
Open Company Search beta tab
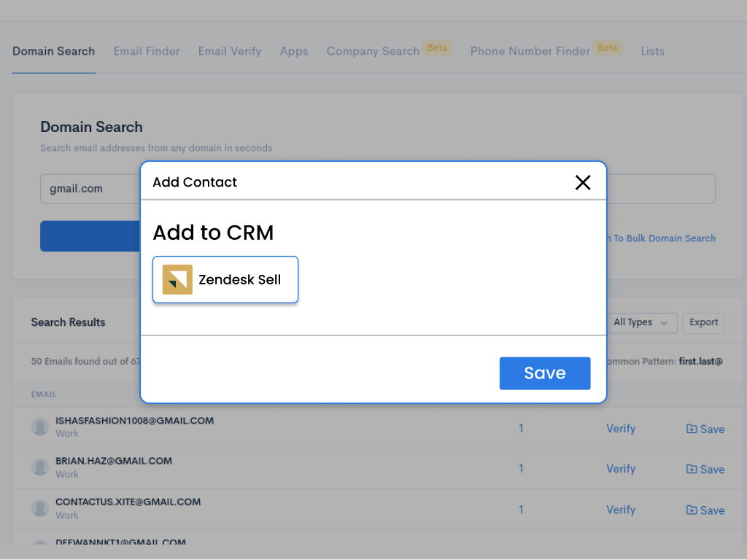373,51
